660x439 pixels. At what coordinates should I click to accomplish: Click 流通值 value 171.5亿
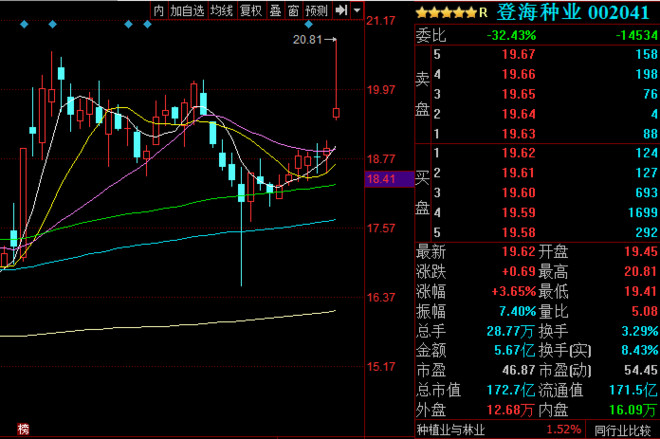[634, 390]
